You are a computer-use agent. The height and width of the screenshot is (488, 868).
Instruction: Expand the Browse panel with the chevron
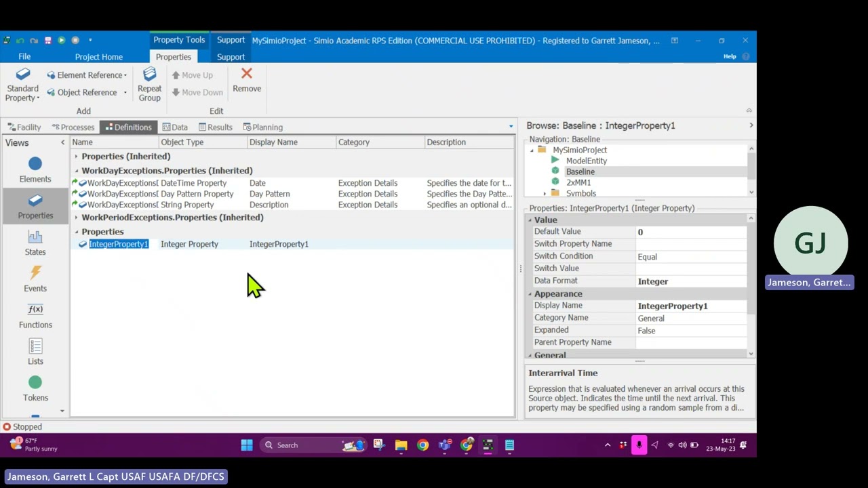click(751, 125)
